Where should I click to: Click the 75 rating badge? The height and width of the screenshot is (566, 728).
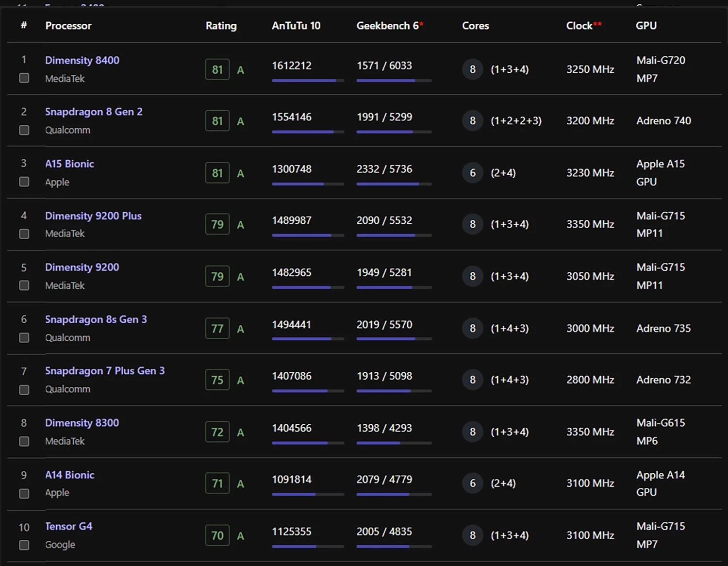tap(217, 380)
